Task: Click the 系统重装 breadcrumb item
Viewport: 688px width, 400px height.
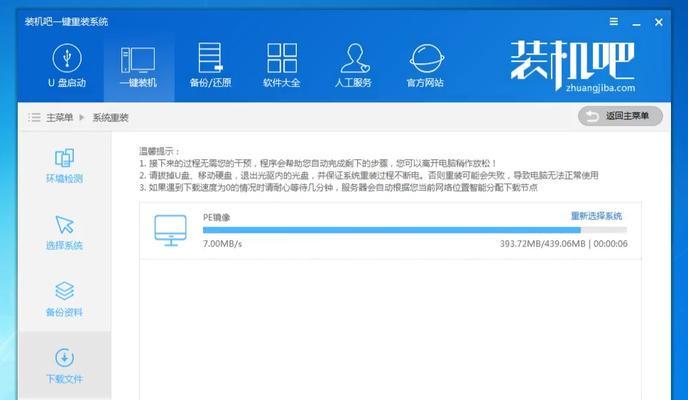Action: [110, 118]
